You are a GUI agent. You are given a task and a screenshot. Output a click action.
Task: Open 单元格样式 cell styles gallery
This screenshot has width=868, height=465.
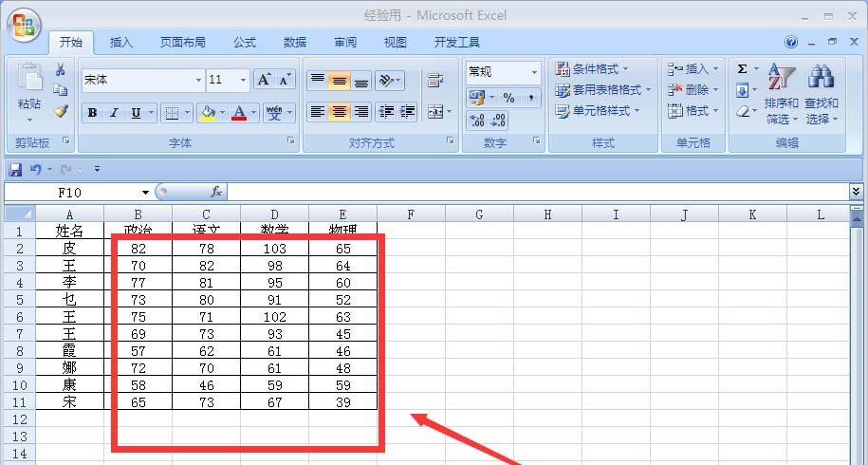pyautogui.click(x=598, y=111)
